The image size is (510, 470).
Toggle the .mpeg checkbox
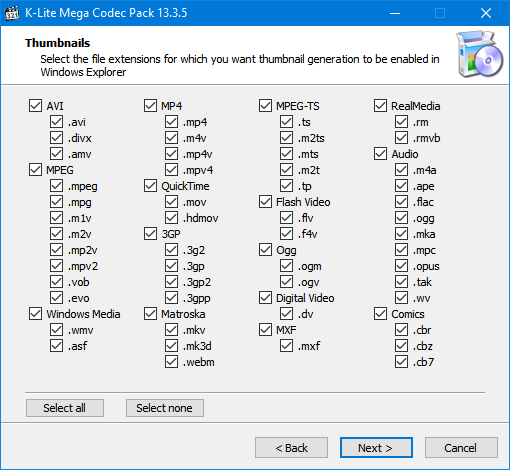tap(56, 186)
